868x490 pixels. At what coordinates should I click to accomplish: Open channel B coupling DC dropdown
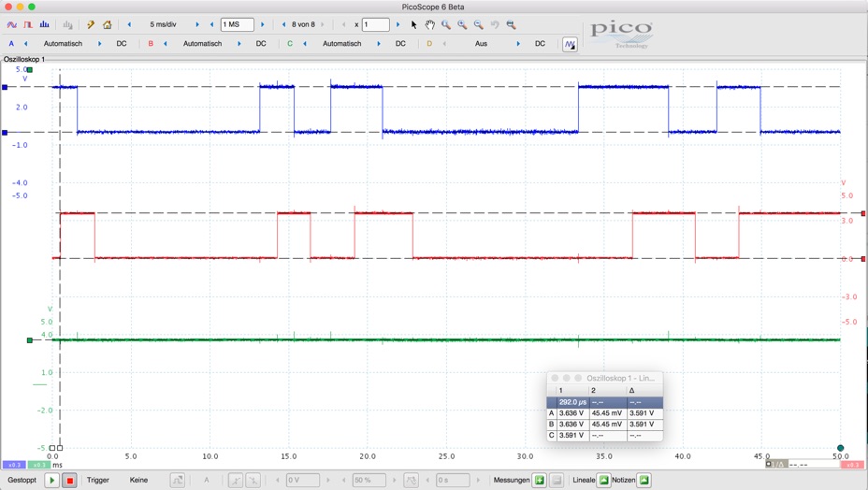(x=261, y=44)
